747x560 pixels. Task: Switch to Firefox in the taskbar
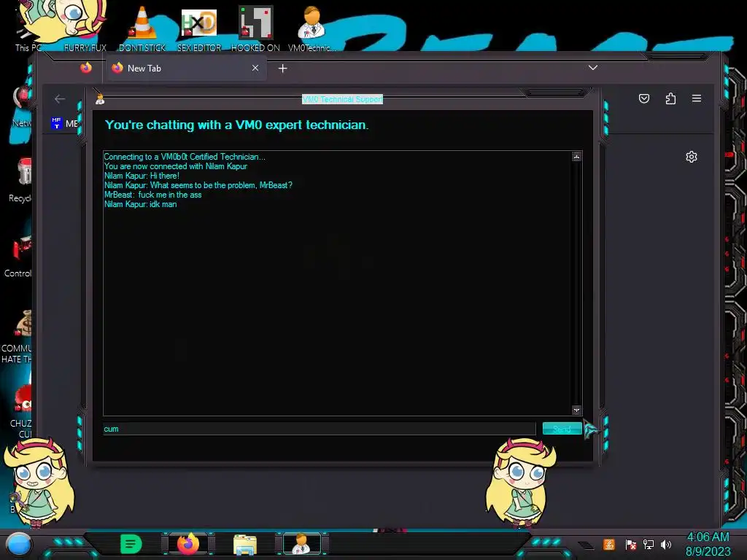(x=188, y=544)
